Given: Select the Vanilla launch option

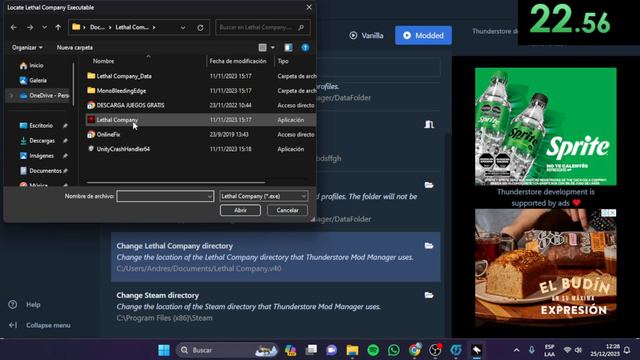Looking at the screenshot, I should (367, 36).
